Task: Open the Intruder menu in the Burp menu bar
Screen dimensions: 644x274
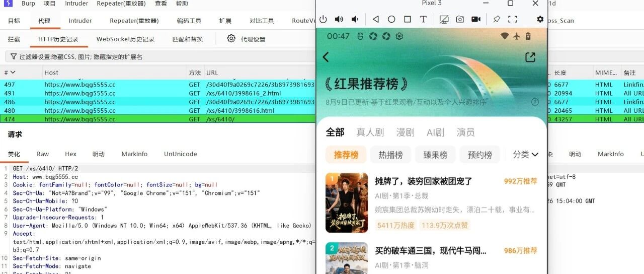Action: pos(76,4)
